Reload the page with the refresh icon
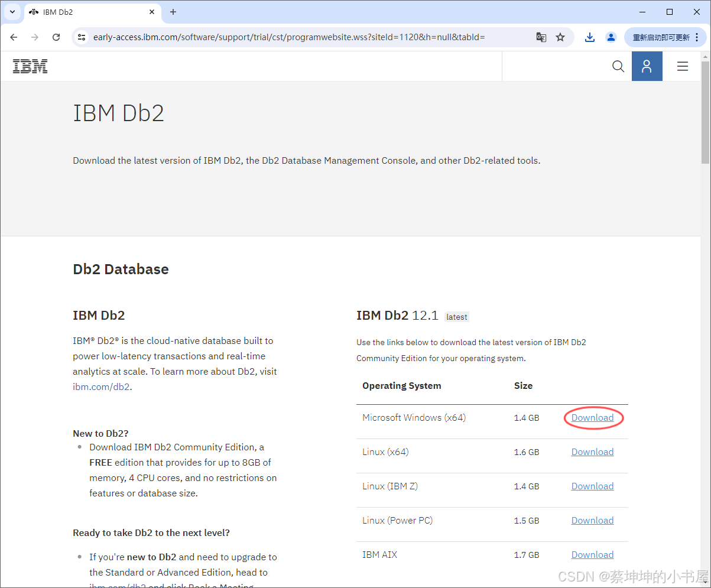711x588 pixels. click(x=56, y=37)
